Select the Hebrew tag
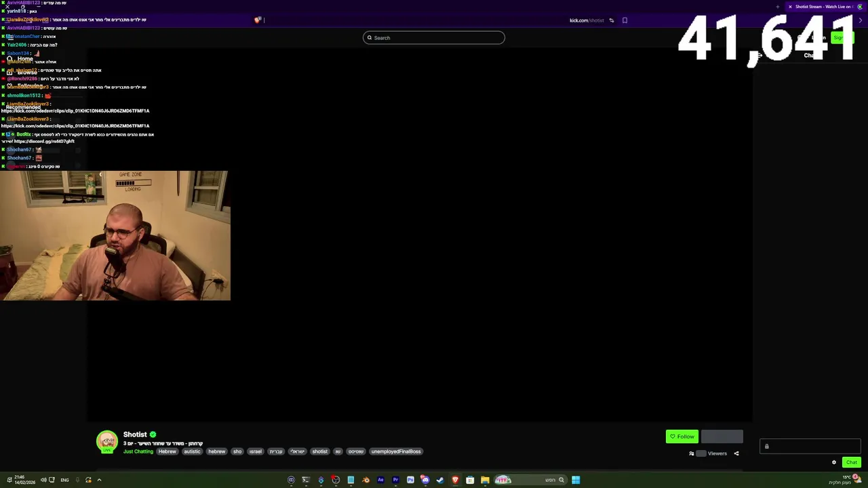Image resolution: width=868 pixels, height=488 pixels. [167, 451]
